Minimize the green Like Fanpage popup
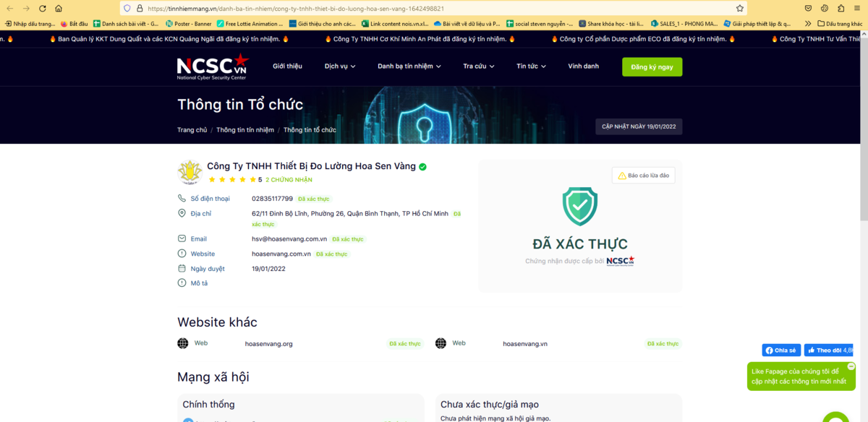868x422 pixels. [851, 366]
